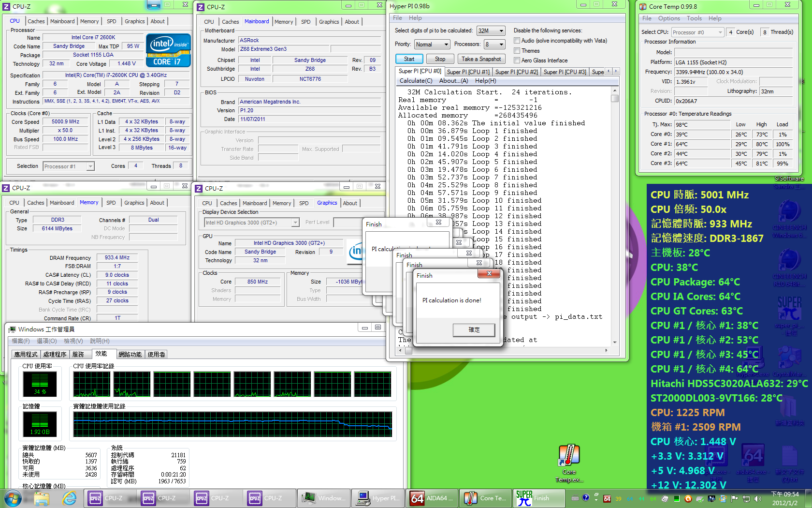Click the Show desktop strip beside the clock

click(x=808, y=498)
